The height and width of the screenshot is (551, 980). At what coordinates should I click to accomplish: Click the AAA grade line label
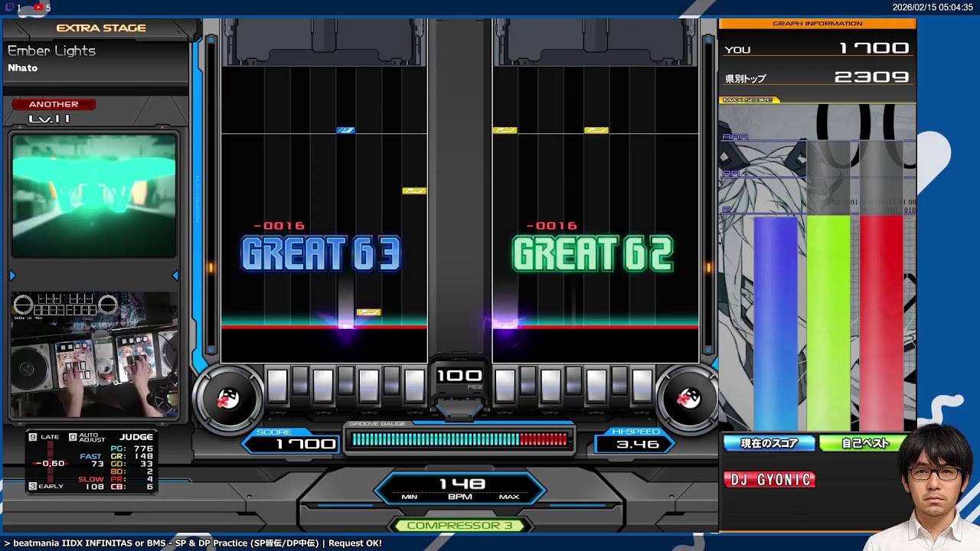click(x=734, y=137)
